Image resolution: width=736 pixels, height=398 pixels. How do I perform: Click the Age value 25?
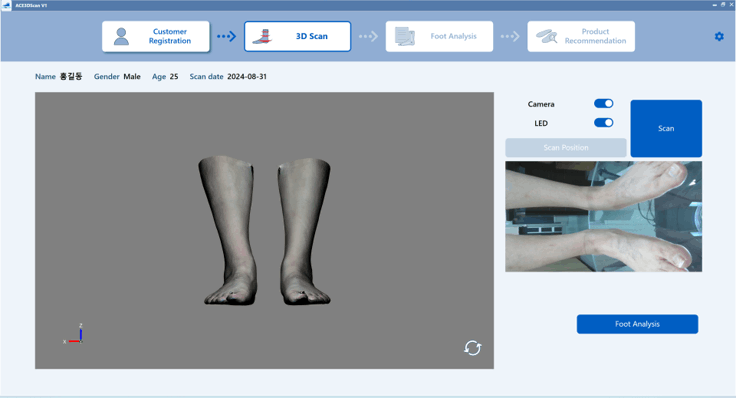[x=174, y=77]
